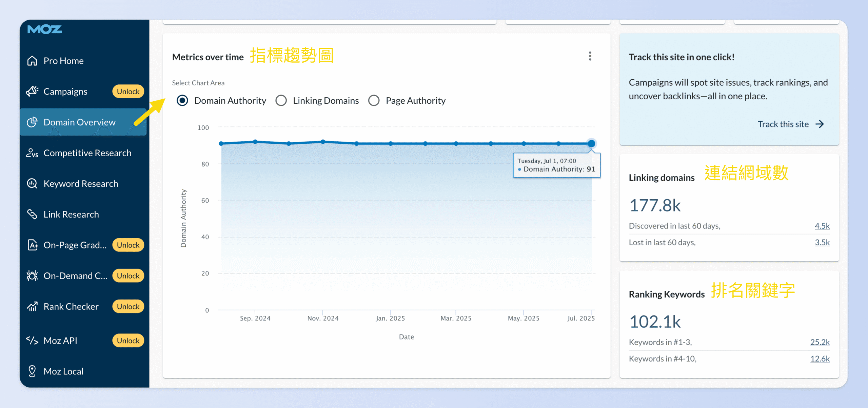Open Link Research in the sidebar

tap(71, 214)
